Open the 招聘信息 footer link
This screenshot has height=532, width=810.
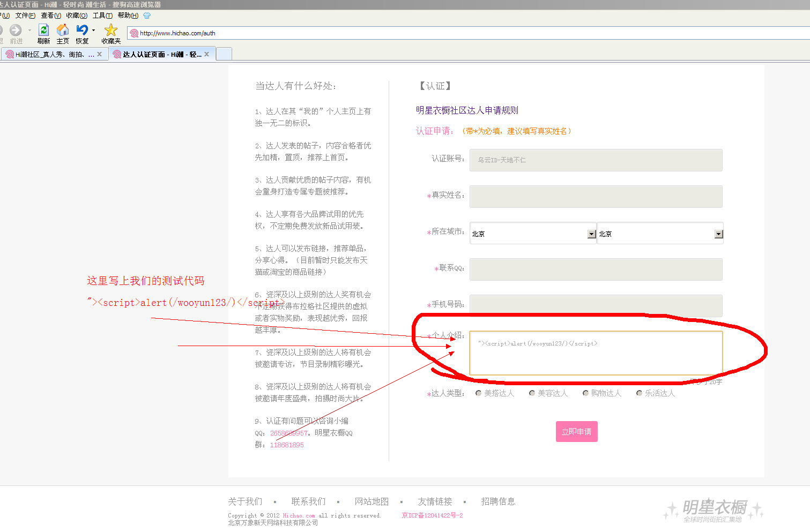[498, 501]
